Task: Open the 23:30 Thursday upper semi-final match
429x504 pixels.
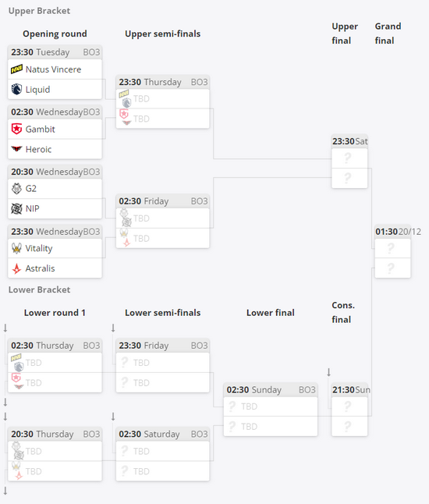Action: [x=162, y=102]
